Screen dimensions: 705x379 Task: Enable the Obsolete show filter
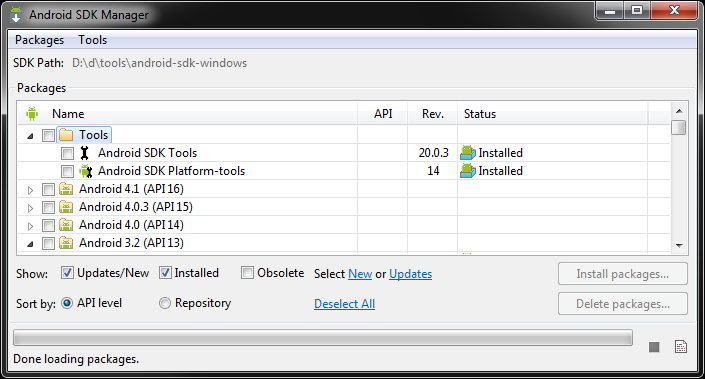coord(247,272)
